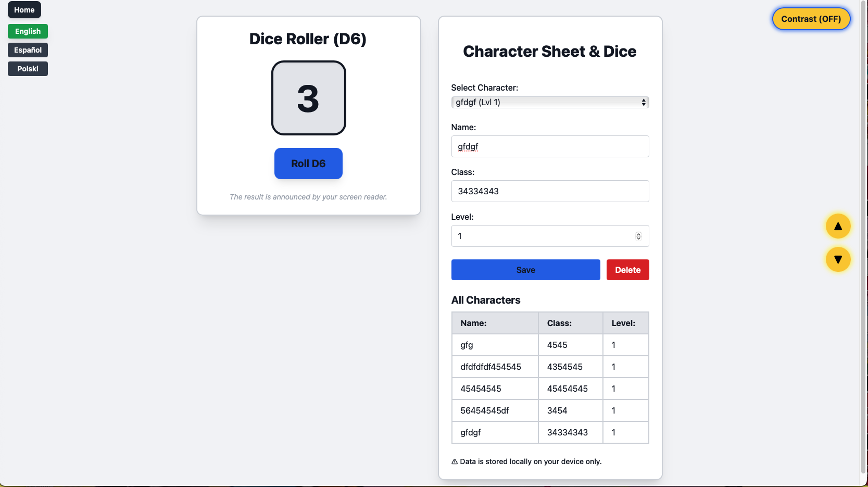
Task: Toggle the Contrast setting on
Action: click(810, 19)
